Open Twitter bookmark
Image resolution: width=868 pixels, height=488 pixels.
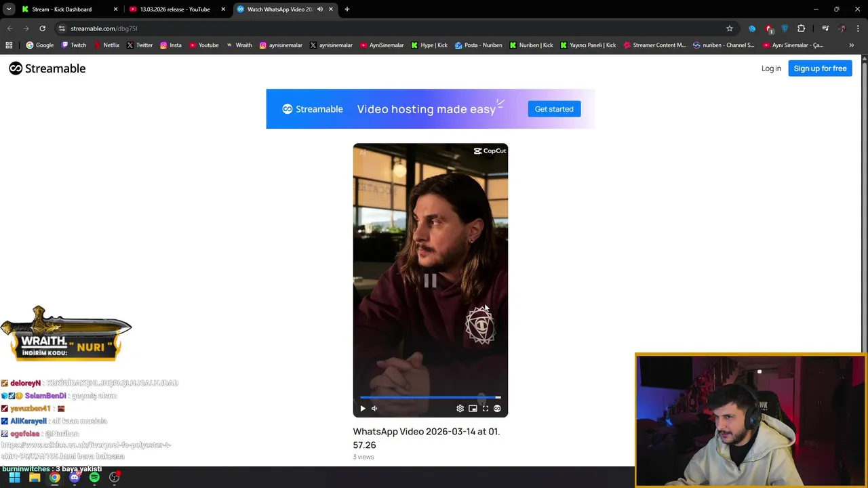click(140, 45)
